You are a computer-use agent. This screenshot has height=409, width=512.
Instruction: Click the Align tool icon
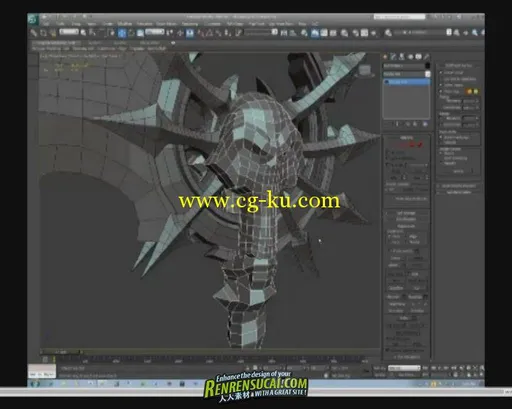(x=293, y=33)
